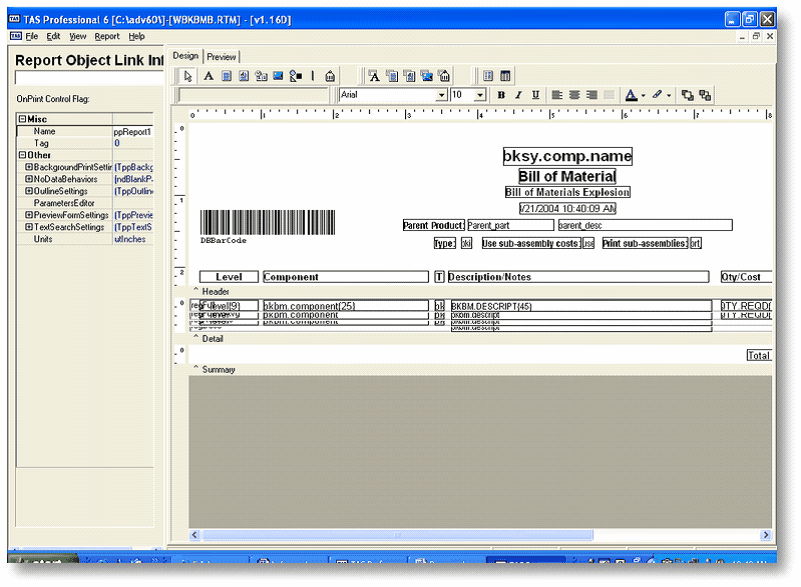This screenshot has height=587, width=801.
Task: Open the View menu
Action: pyautogui.click(x=78, y=36)
